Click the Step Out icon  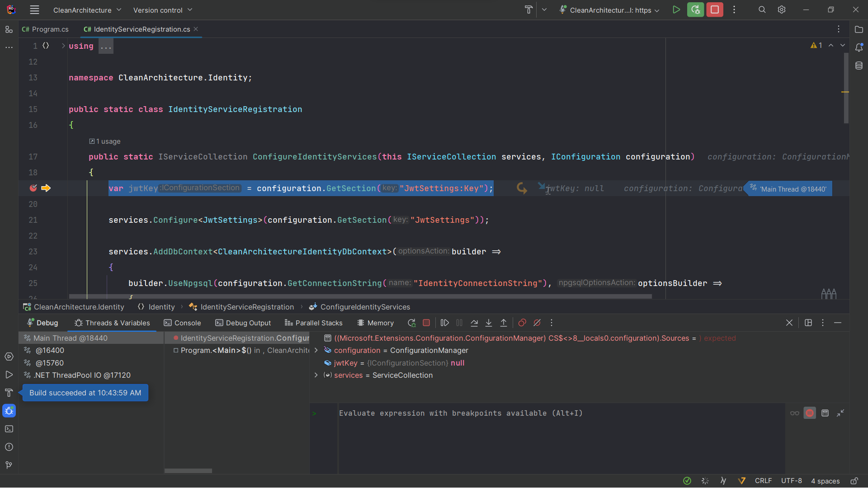504,323
